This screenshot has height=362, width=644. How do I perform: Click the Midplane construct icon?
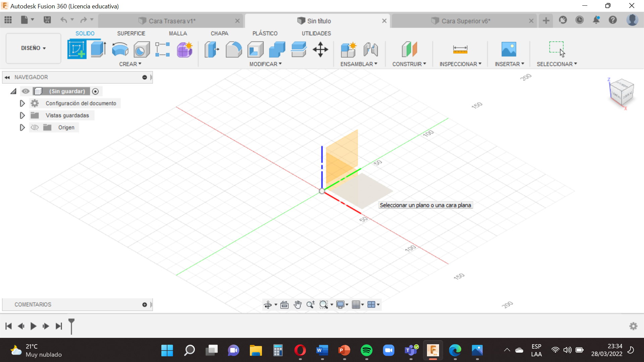(409, 49)
